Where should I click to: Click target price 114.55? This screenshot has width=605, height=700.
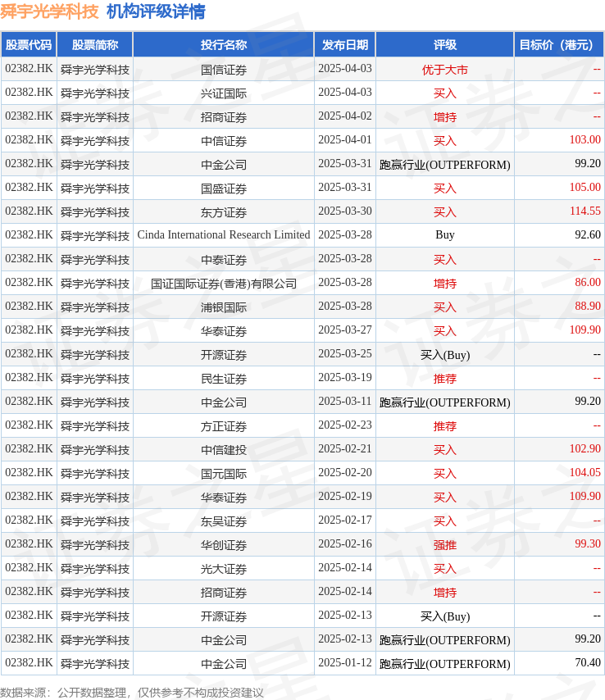point(585,211)
